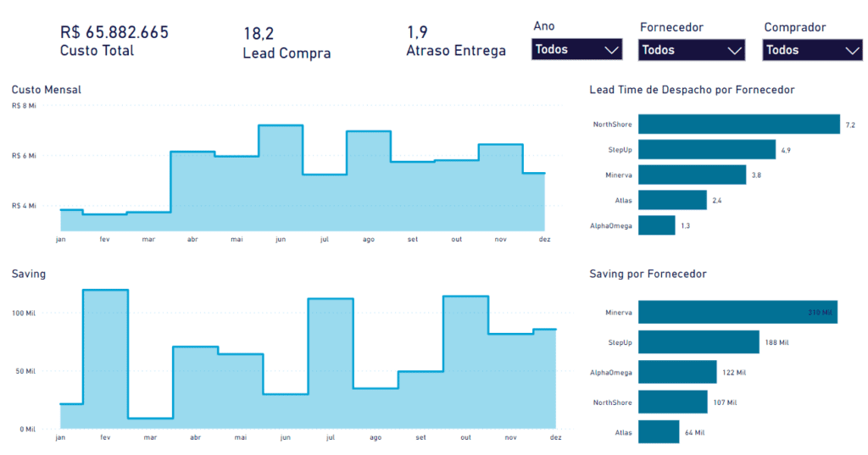Select the Minerva saving bar
This screenshot has height=455, width=868.
[738, 312]
